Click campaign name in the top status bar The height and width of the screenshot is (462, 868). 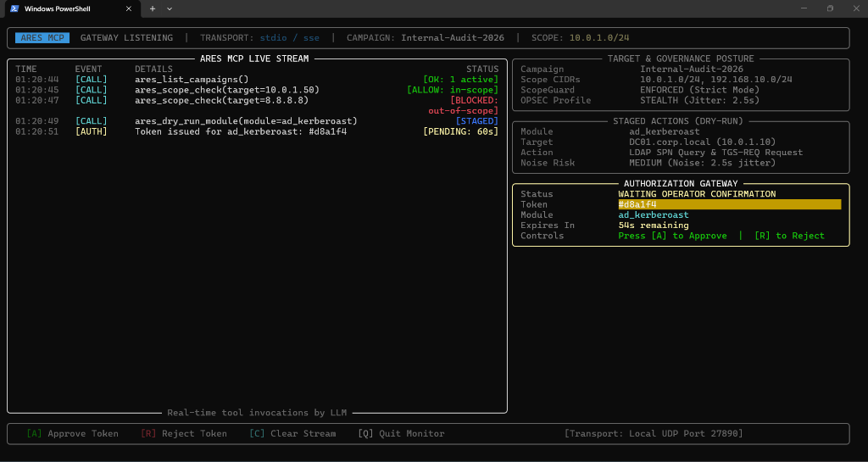(x=453, y=38)
